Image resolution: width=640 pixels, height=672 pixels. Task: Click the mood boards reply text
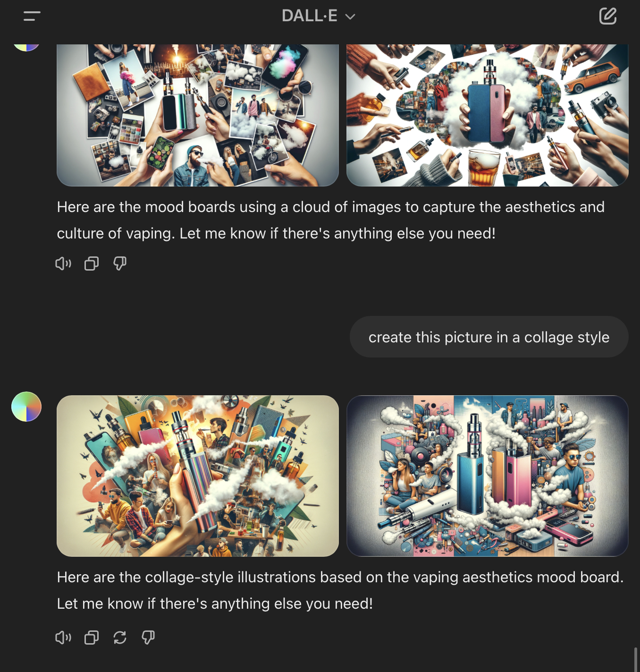pyautogui.click(x=330, y=220)
